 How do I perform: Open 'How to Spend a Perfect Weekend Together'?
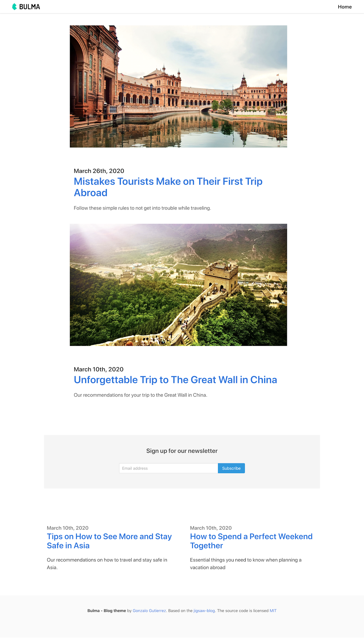pyautogui.click(x=251, y=541)
